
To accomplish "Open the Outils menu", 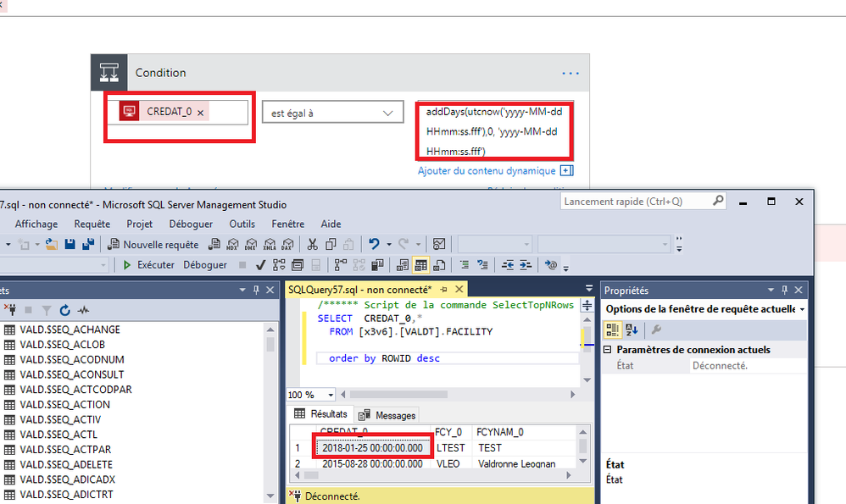I will pyautogui.click(x=242, y=224).
